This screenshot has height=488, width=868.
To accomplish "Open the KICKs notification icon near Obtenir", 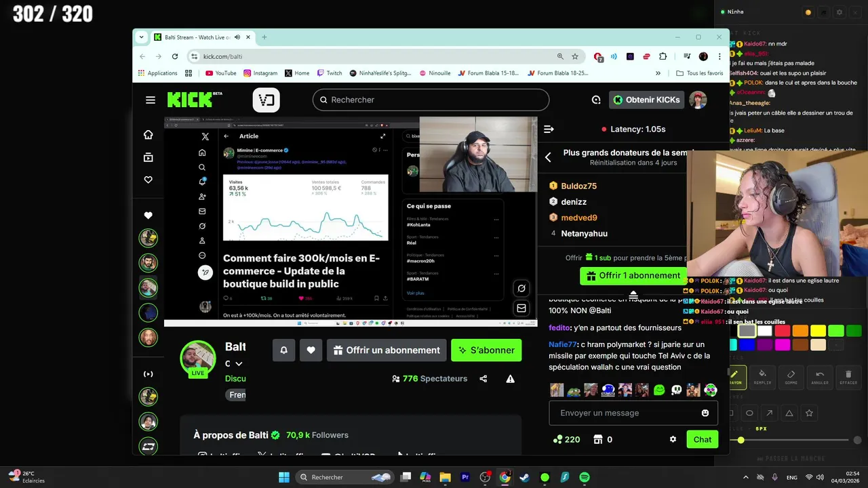I will (596, 100).
